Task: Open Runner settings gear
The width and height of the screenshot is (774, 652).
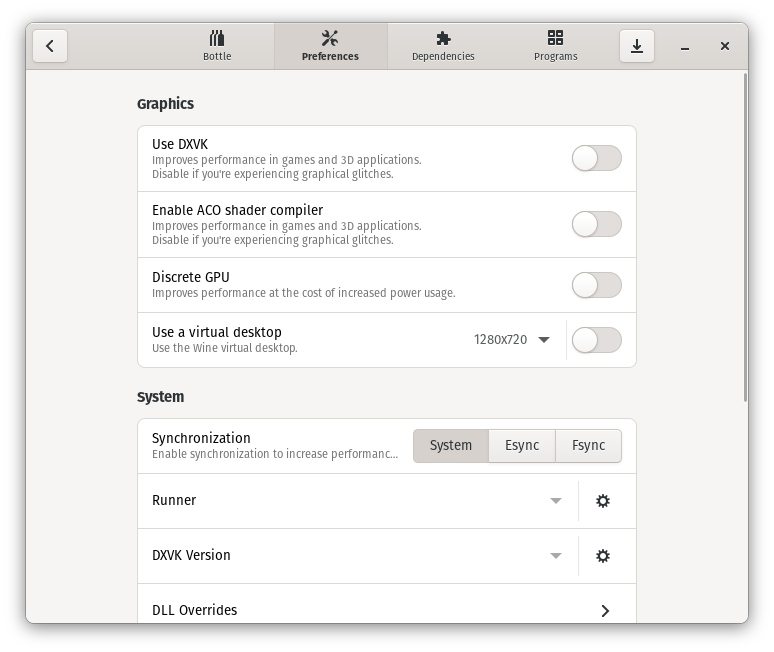Action: pyautogui.click(x=603, y=501)
